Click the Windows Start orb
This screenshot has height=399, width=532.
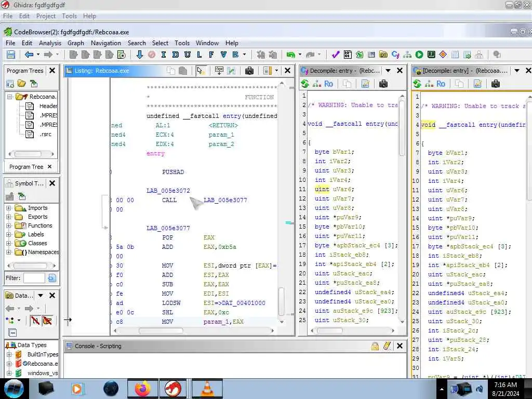14,389
